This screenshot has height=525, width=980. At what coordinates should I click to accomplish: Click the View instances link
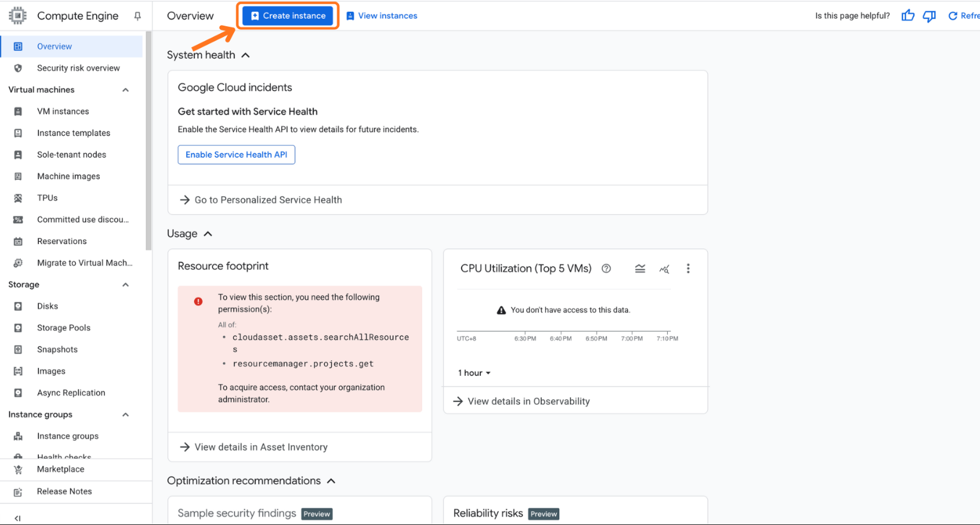[382, 16]
